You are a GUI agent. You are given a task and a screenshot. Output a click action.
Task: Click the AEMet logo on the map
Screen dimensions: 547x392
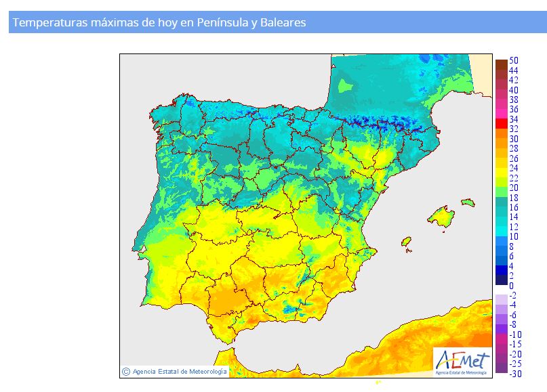pos(462,361)
